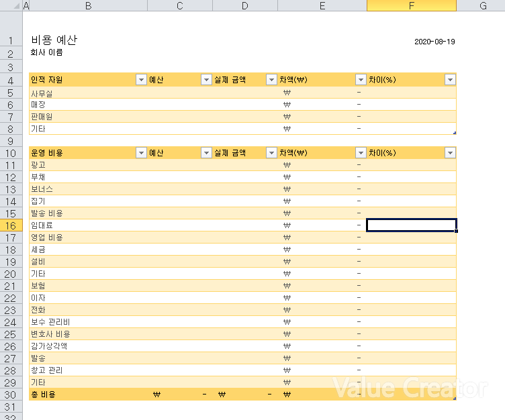505x420 pixels.
Task: Select the 변호사 비용 cell
Action: coord(88,334)
